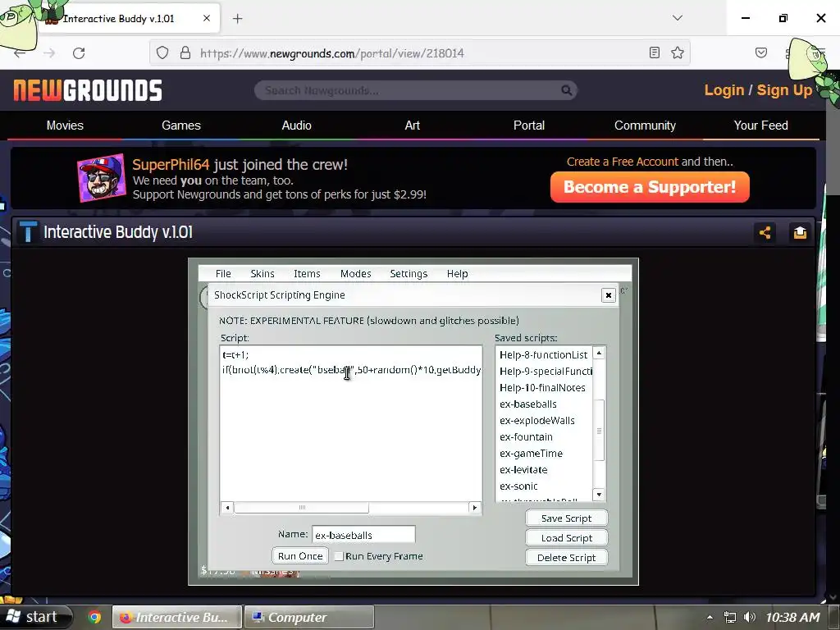This screenshot has height=630, width=840.
Task: Click script box scroll left arrow
Action: (x=227, y=507)
